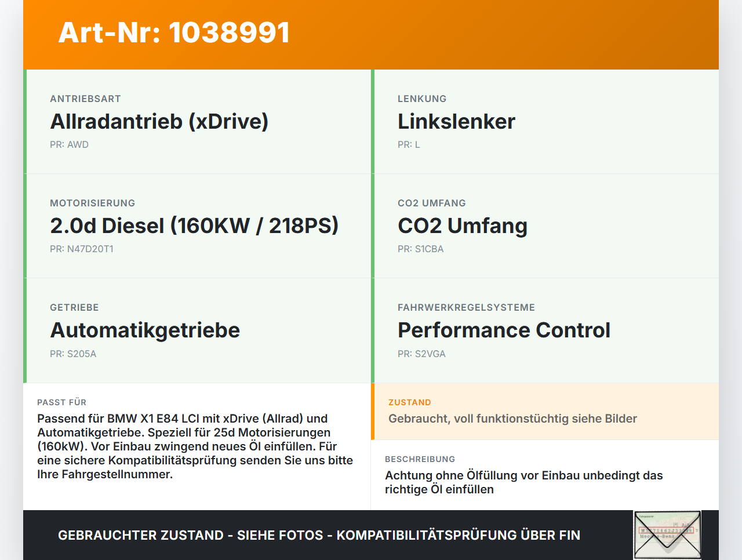Screen dimensions: 742x560
Task: Click the PR: L steering code
Action: [409, 144]
